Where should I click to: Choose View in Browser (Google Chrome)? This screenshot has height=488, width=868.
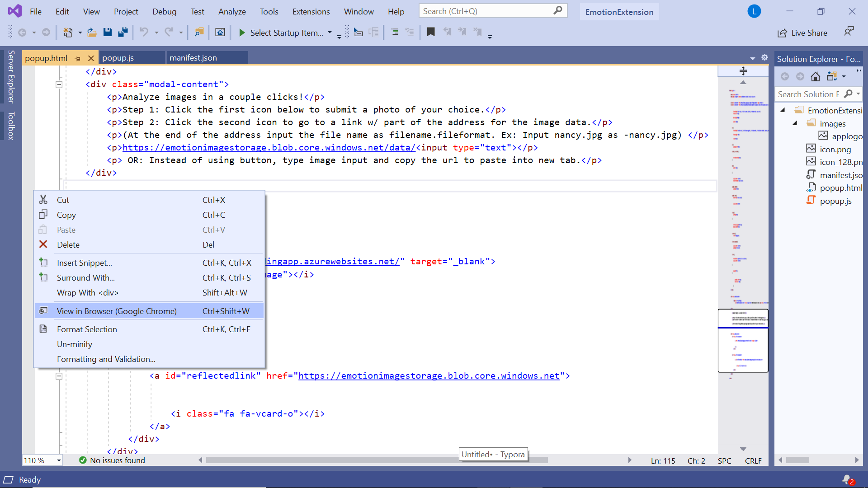click(117, 311)
